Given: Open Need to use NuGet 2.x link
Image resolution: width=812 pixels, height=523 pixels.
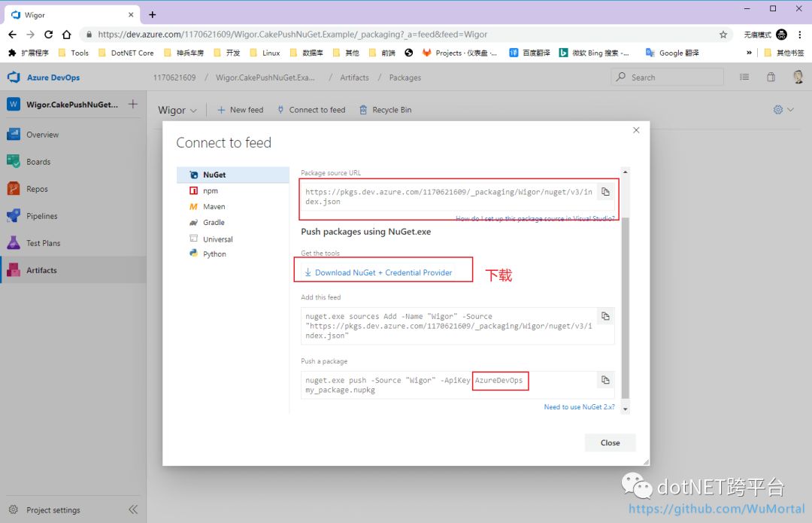Looking at the screenshot, I should (x=579, y=407).
